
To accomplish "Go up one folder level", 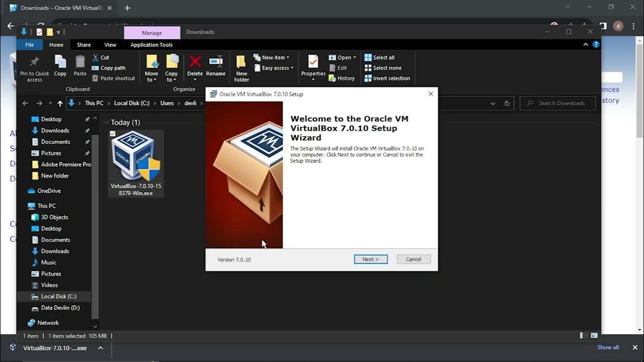I will click(x=60, y=103).
